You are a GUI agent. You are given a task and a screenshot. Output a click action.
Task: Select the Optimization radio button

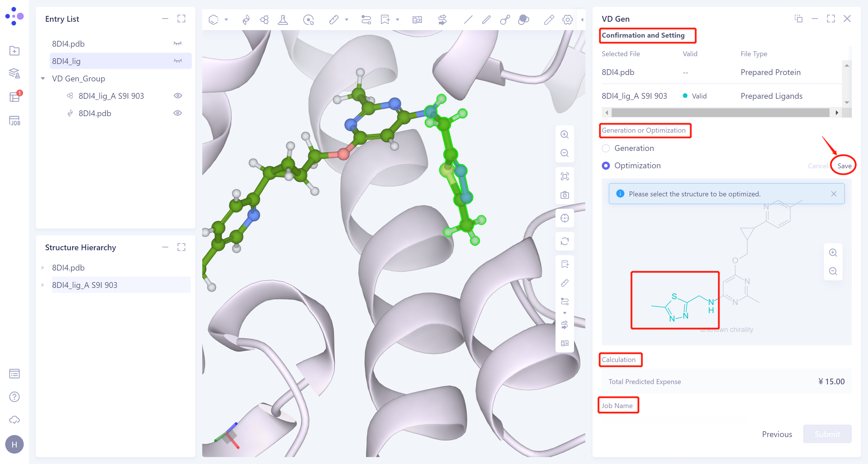[606, 166]
